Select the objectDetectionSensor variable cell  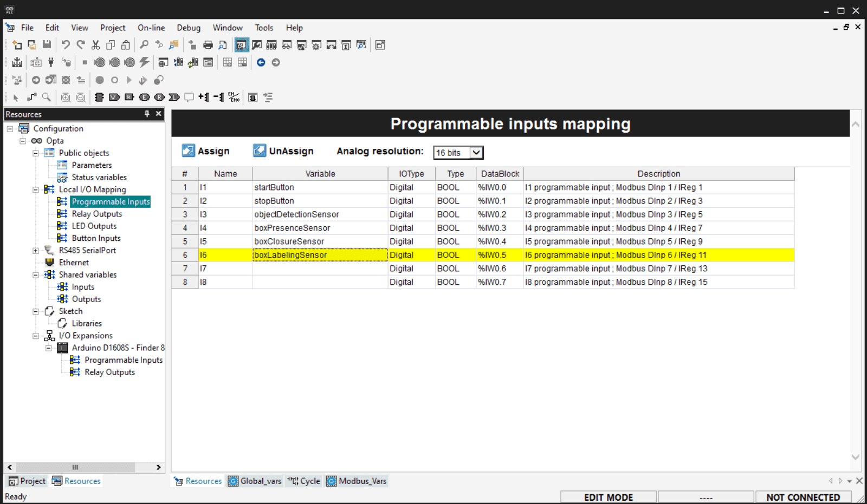320,214
